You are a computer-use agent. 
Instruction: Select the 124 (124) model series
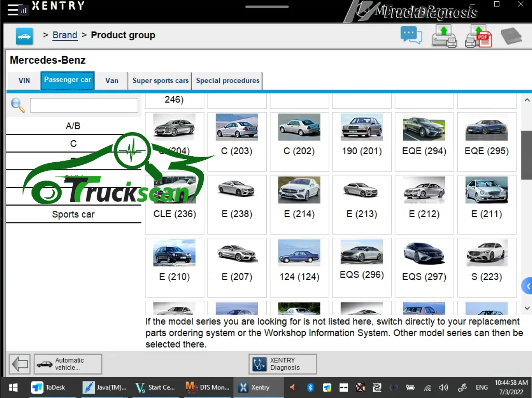[x=299, y=268]
